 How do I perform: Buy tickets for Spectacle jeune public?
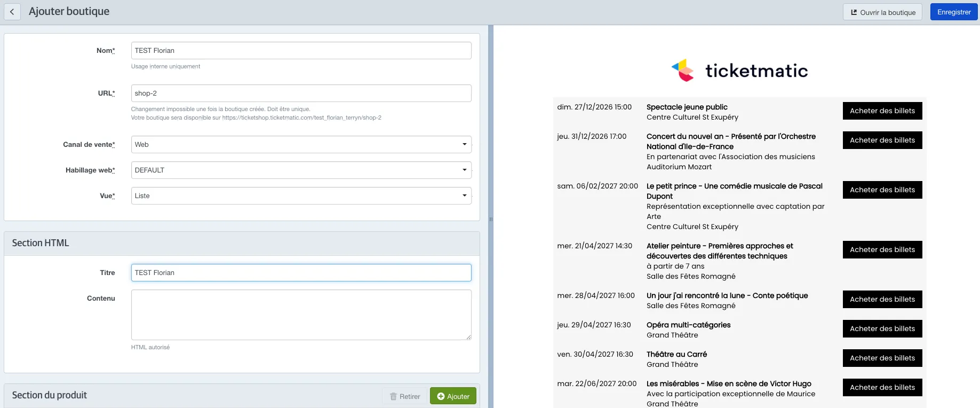coord(882,111)
